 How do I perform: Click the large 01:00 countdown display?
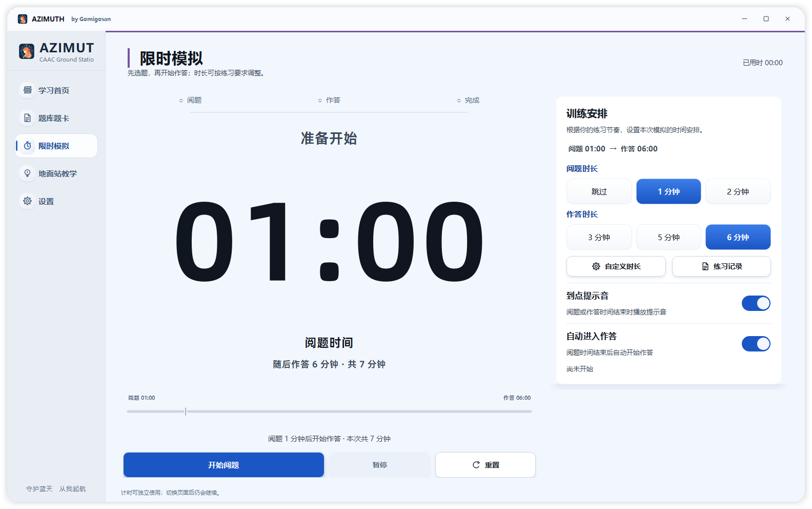point(329,242)
